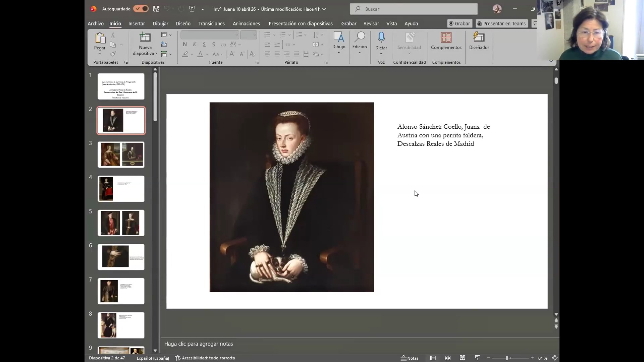Click the Dictar microphone icon
644x362 pixels.
click(381, 37)
